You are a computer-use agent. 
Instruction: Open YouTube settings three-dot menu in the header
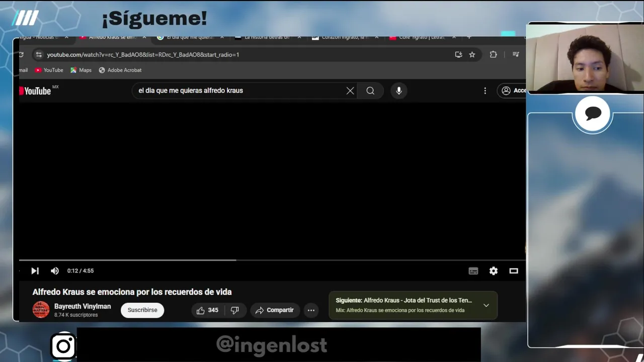[485, 90]
